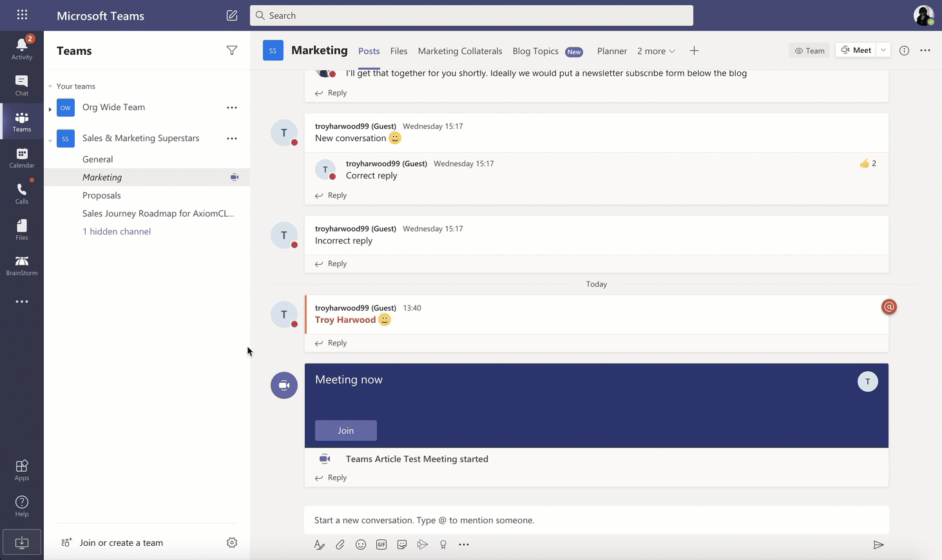Viewport: 942px width, 560px height.
Task: Open channel more options ellipsis
Action: [925, 50]
